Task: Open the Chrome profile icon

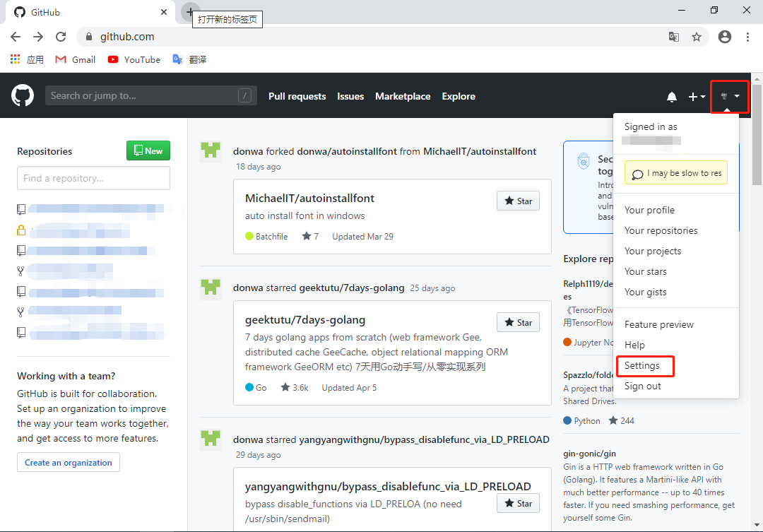Action: (725, 37)
